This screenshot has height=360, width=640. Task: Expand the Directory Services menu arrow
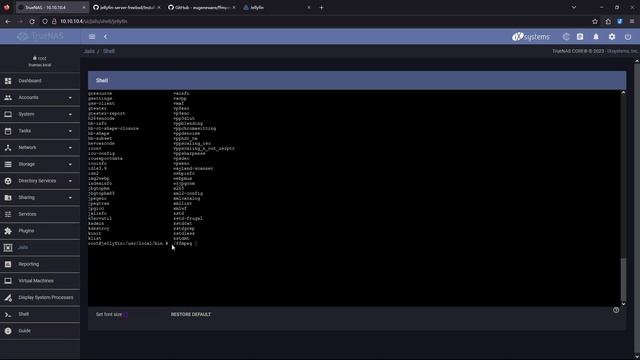click(70, 181)
